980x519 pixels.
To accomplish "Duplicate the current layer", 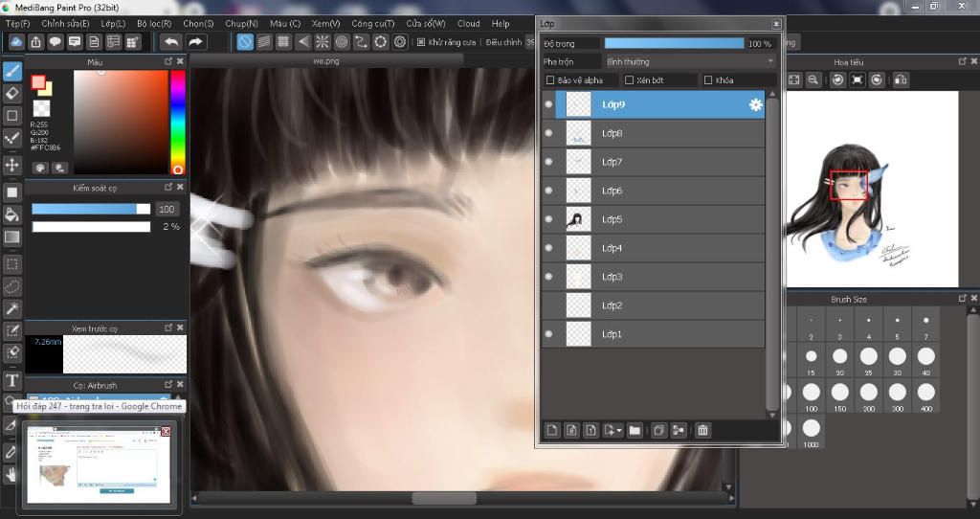I will tap(658, 430).
